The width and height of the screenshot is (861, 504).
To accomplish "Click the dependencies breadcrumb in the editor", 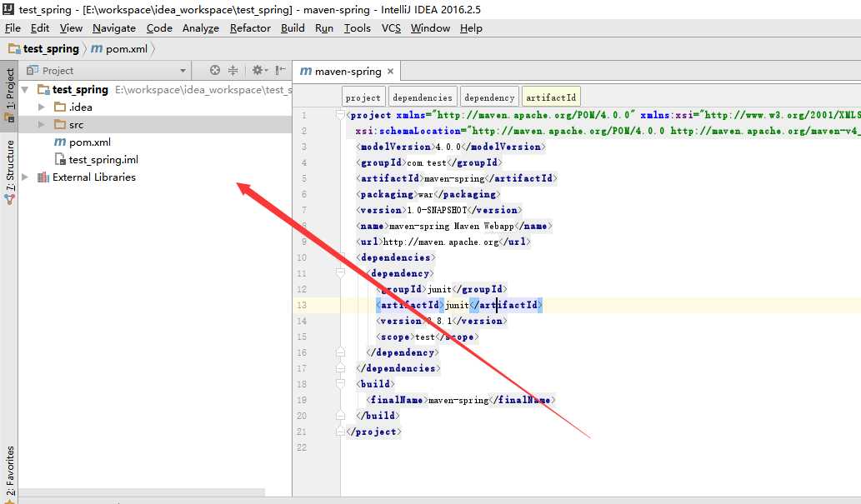I will pos(423,97).
